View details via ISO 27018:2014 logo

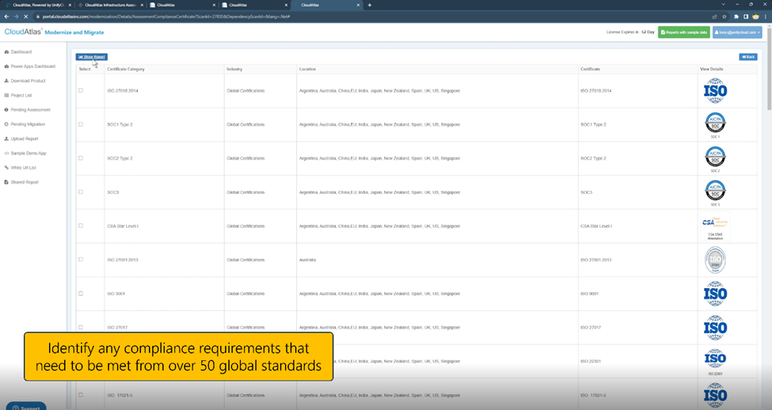[715, 91]
